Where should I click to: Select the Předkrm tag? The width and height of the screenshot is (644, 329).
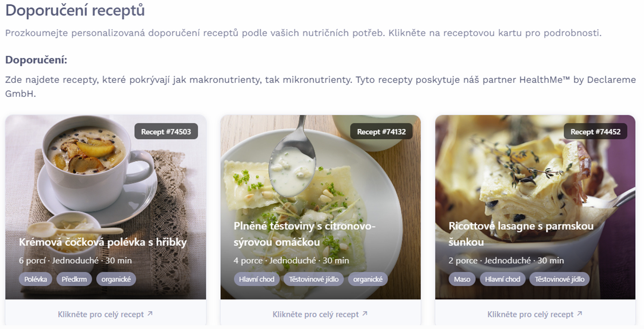pyautogui.click(x=74, y=279)
